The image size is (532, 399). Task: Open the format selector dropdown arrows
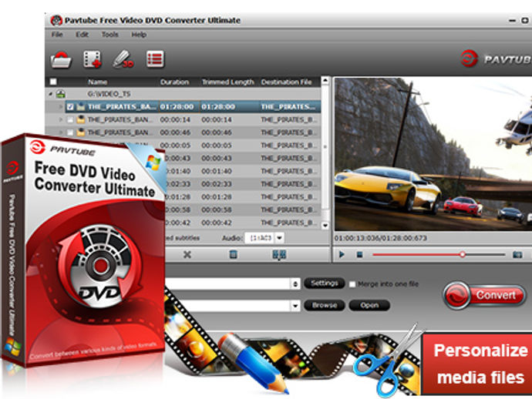point(295,284)
